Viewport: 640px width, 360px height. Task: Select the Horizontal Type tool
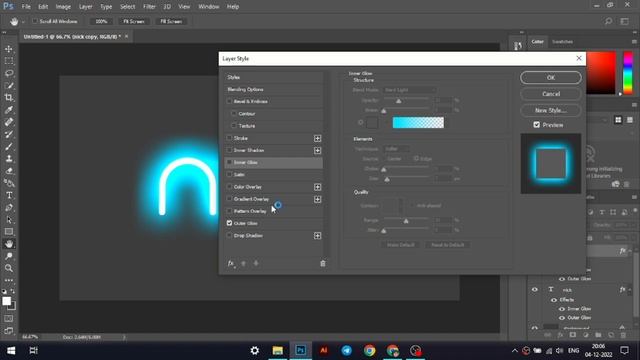[9, 195]
